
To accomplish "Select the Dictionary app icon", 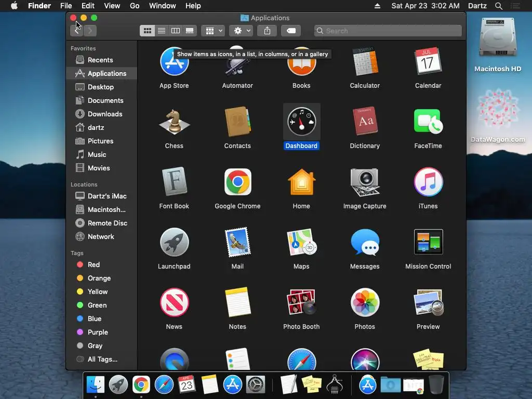I will tap(365, 122).
